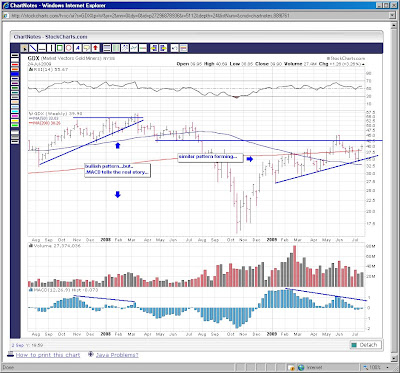Open the Java Problems? link
This screenshot has width=400, height=373.
117,355
